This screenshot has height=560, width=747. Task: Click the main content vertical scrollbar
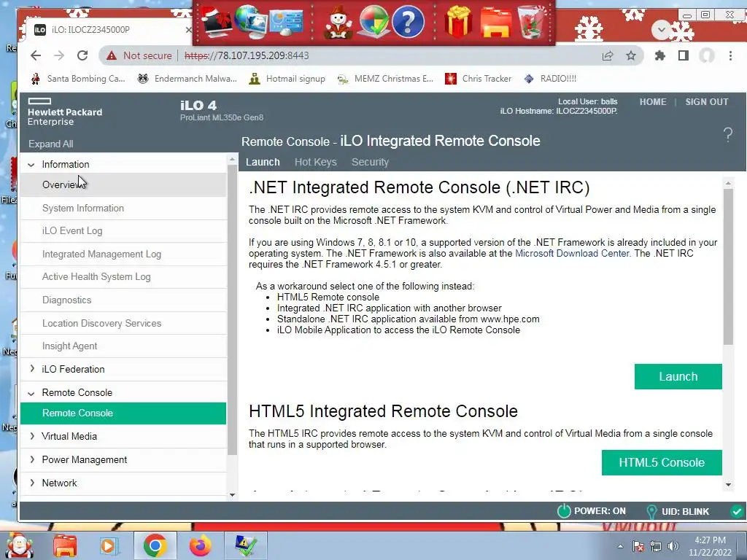click(x=728, y=267)
